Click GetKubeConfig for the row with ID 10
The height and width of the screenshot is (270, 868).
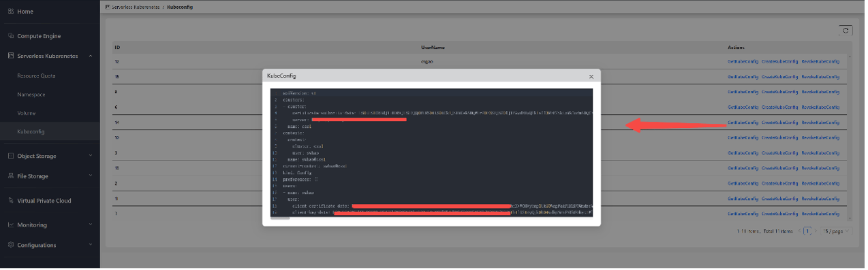pyautogui.click(x=743, y=137)
